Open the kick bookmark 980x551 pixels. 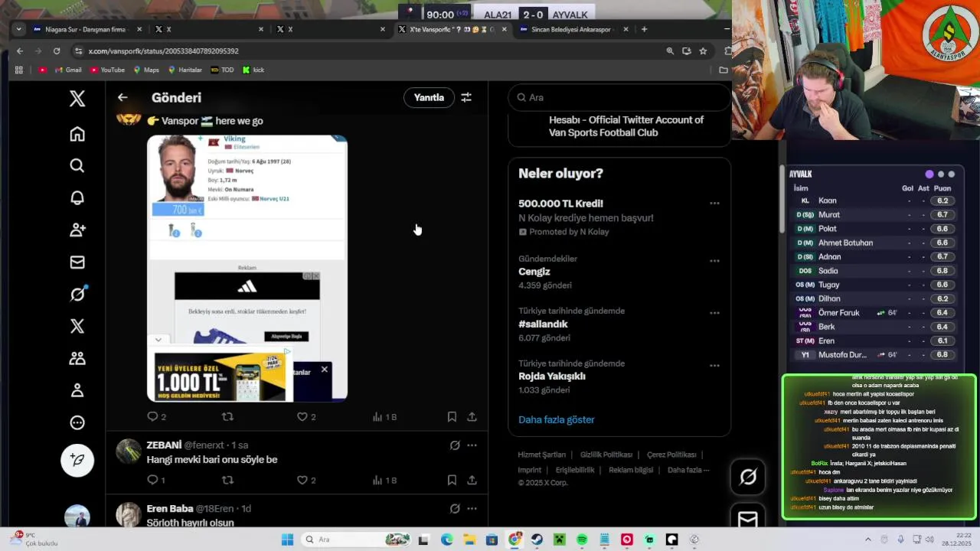[253, 70]
